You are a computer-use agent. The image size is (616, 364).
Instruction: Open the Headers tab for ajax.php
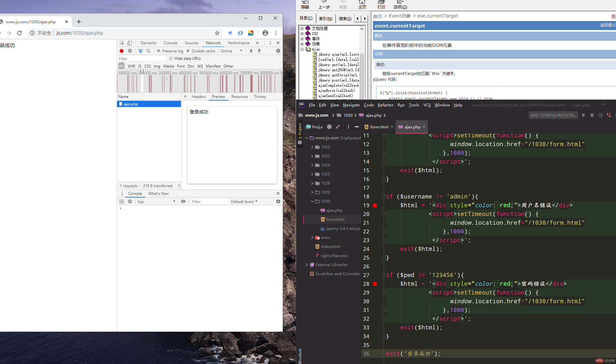[198, 97]
